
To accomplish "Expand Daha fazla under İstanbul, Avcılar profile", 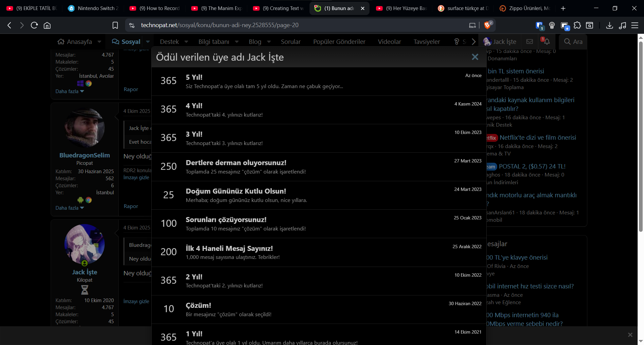I will (x=70, y=91).
